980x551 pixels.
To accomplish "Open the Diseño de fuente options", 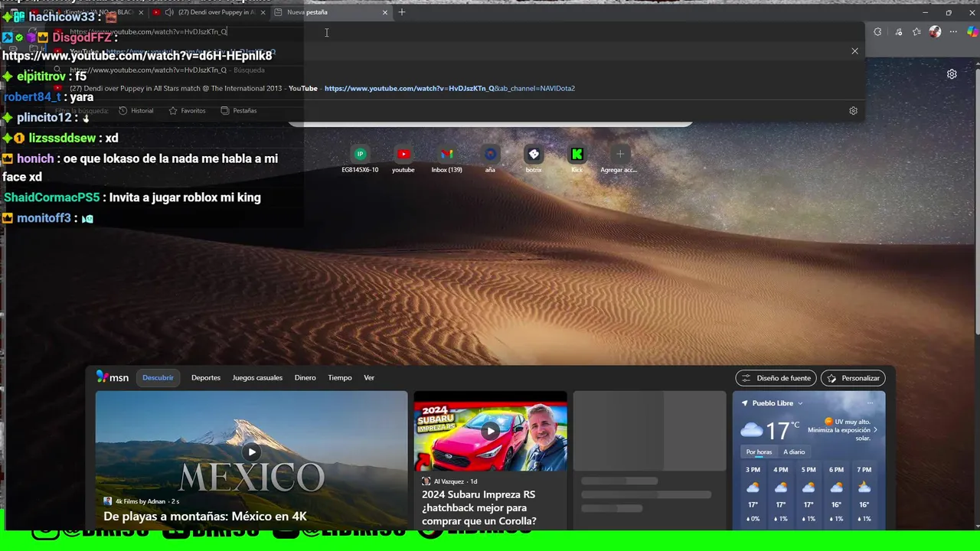I will tap(776, 378).
